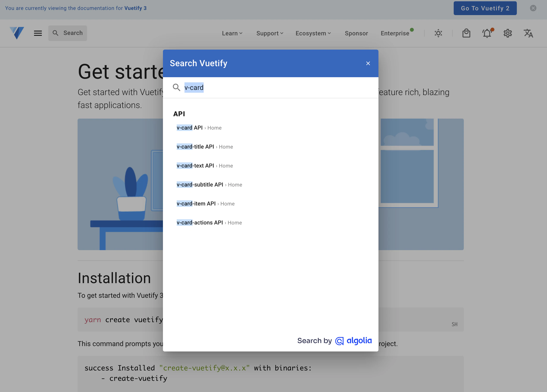
Task: Open the Sponsor menu item
Action: click(356, 33)
